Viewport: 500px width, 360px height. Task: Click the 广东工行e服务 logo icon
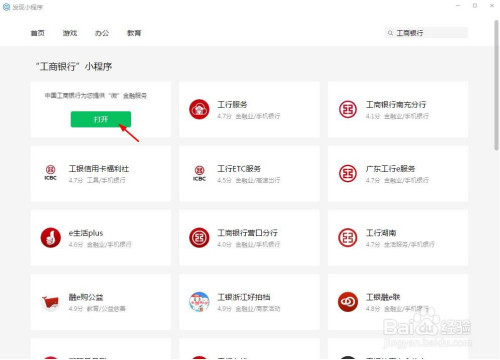(x=348, y=173)
